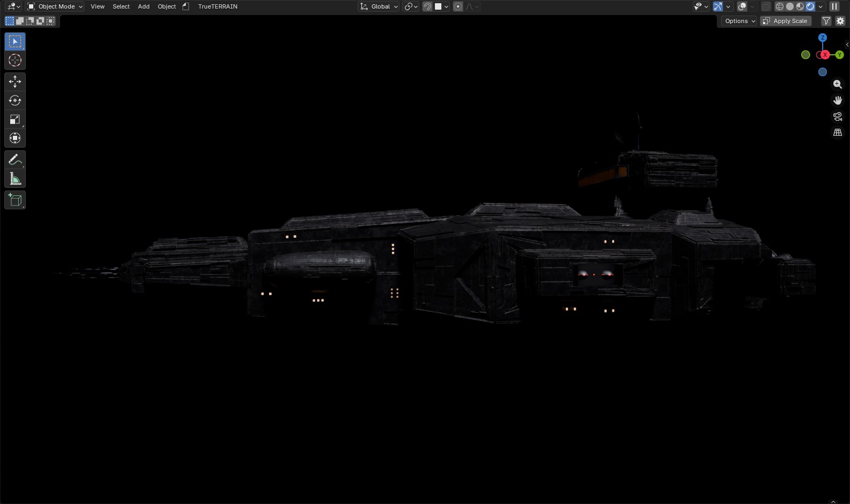
Task: Switch to rendered viewport shading
Action: 810,6
